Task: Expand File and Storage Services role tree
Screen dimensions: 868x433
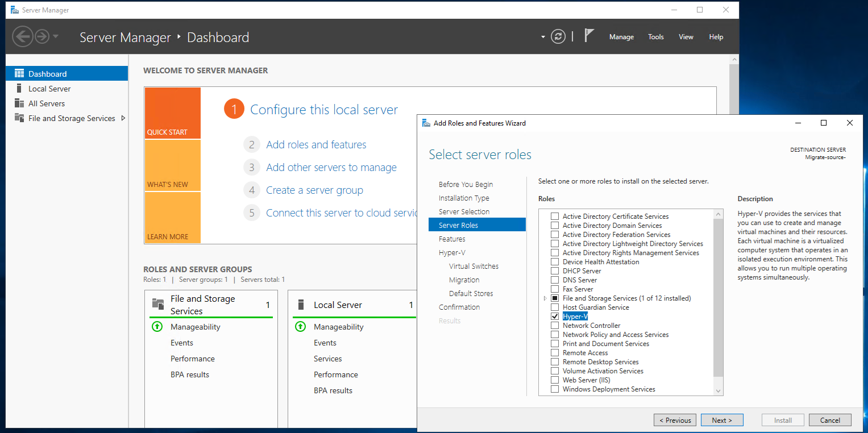Action: pyautogui.click(x=545, y=298)
